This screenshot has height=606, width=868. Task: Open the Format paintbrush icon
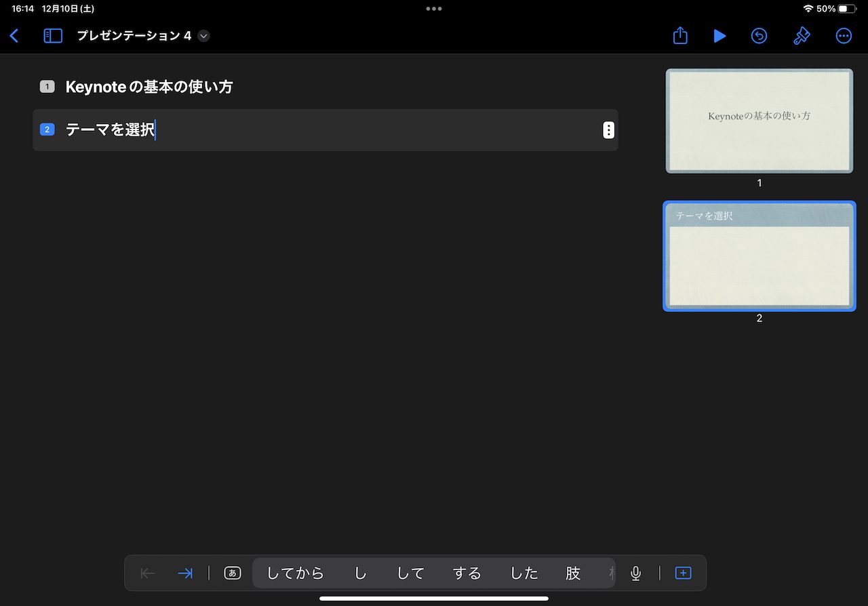pos(802,36)
